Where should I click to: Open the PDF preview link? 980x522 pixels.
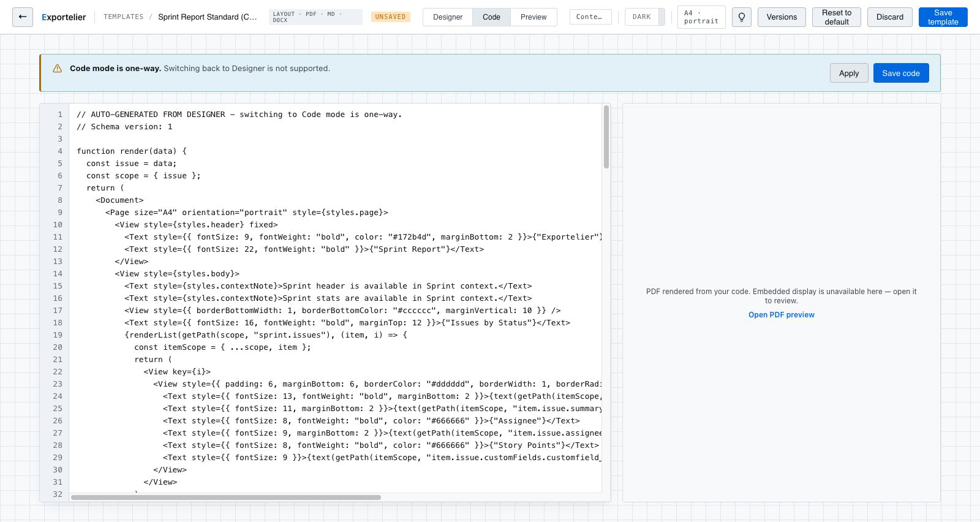[782, 315]
